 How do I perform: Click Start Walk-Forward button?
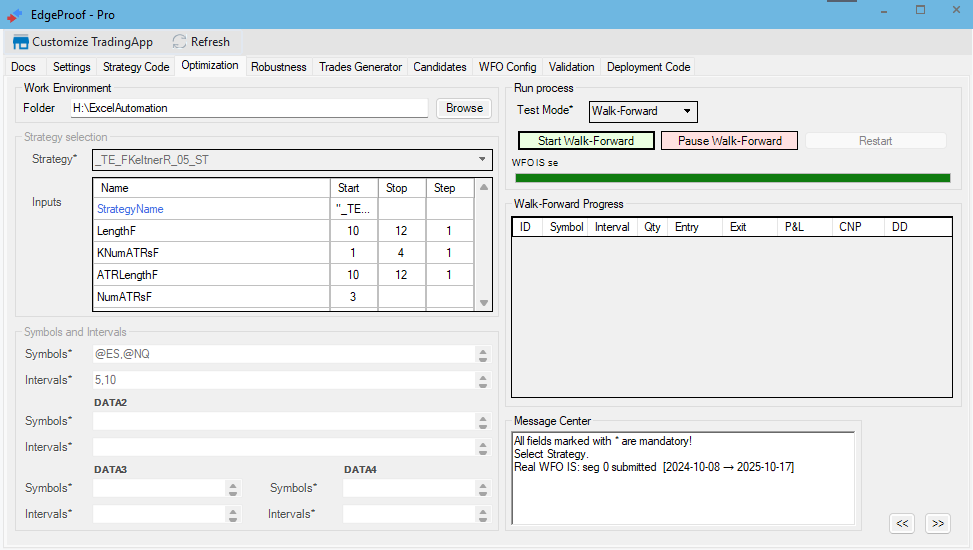[x=586, y=141]
